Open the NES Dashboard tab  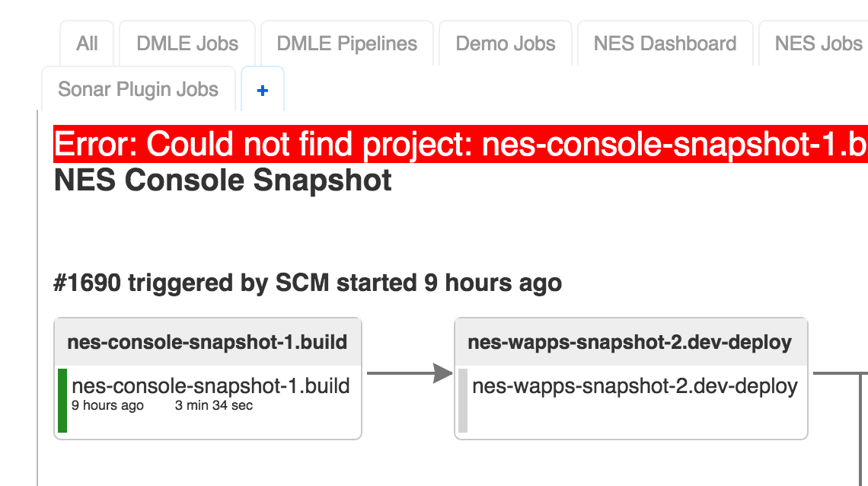[x=665, y=43]
